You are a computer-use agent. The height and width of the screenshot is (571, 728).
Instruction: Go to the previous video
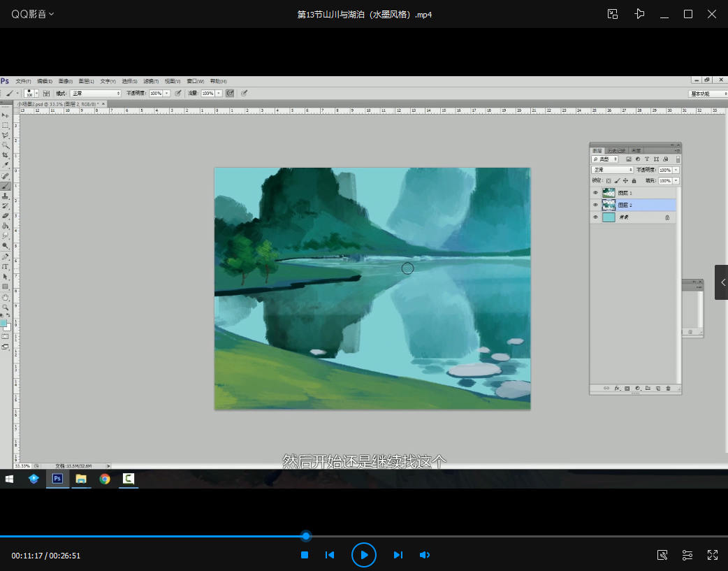[x=330, y=555]
